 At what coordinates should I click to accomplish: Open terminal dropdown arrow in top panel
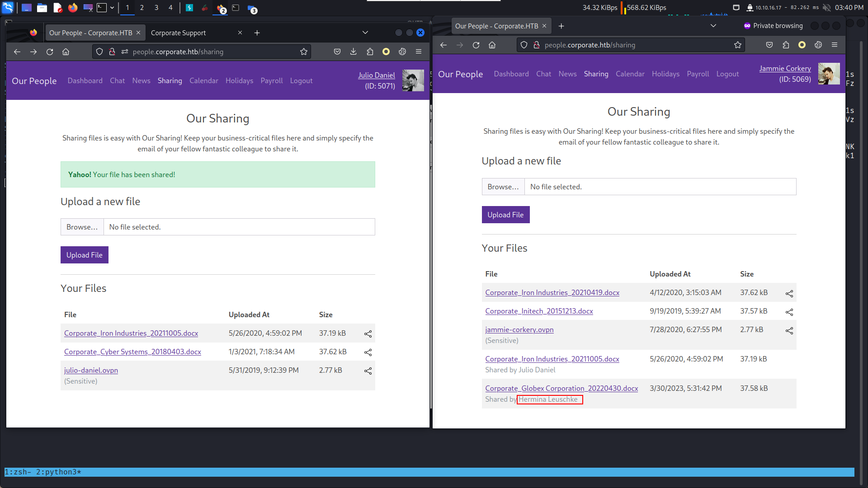point(112,8)
